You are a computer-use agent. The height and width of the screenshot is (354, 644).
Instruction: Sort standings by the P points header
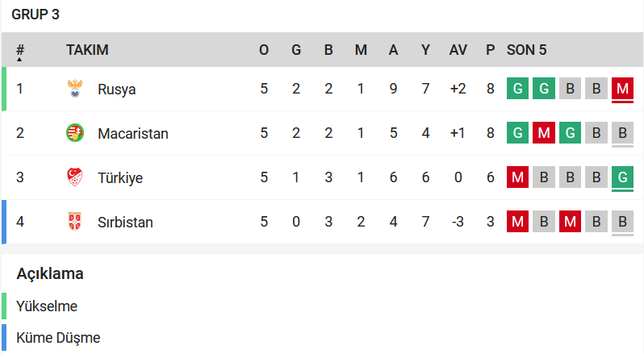(x=490, y=50)
